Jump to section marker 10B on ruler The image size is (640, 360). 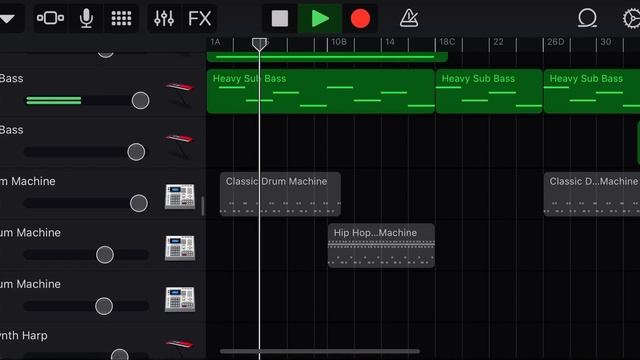pyautogui.click(x=339, y=42)
